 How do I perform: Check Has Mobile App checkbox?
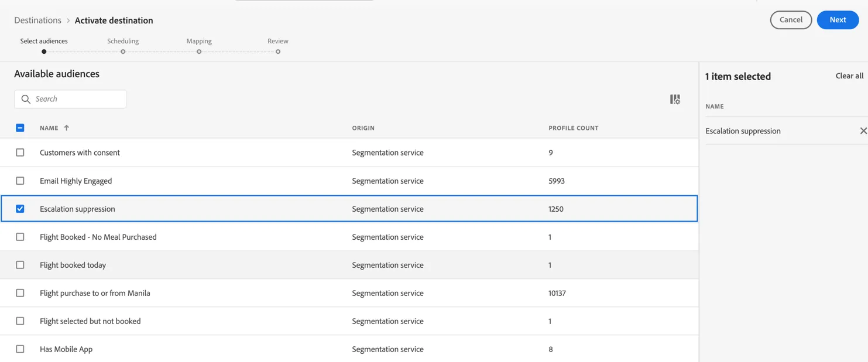[x=20, y=349]
